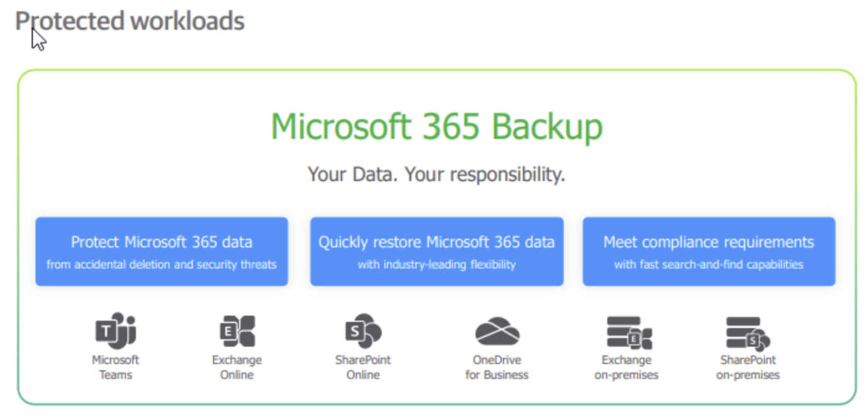Click the 'Your Data. Your responsibility.' tagline
868x418 pixels.
(x=436, y=175)
